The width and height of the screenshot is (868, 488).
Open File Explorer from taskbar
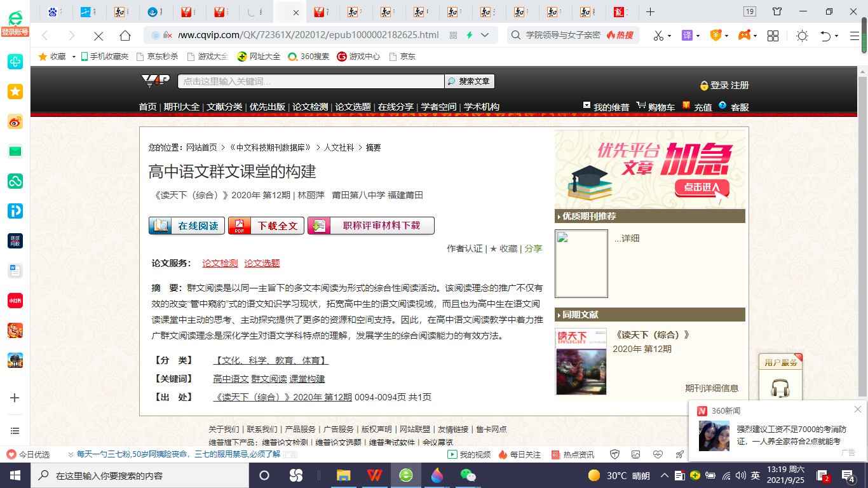[343, 475]
